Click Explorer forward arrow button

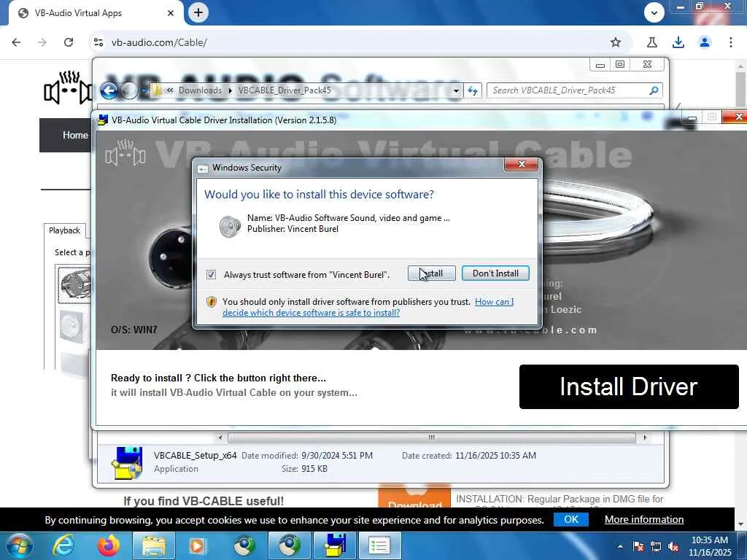tap(129, 90)
